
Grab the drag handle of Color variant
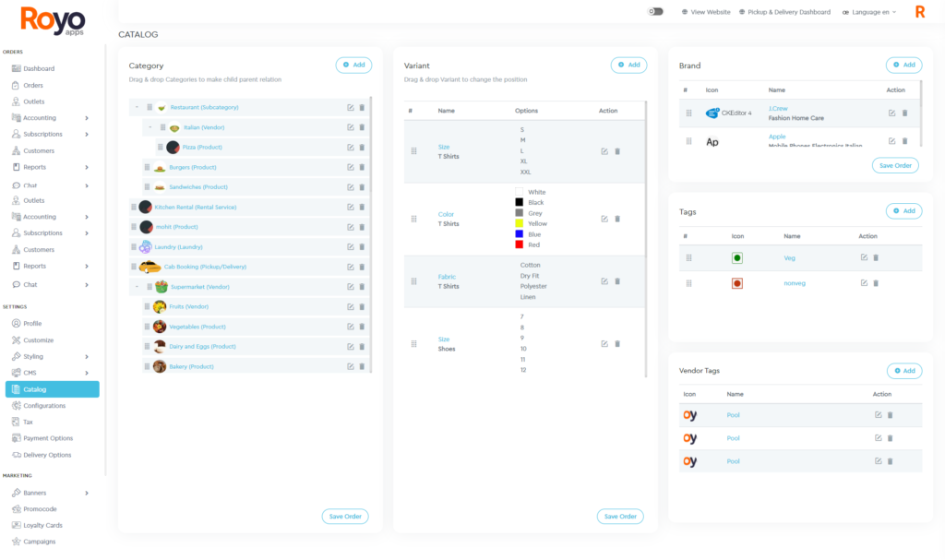(413, 219)
